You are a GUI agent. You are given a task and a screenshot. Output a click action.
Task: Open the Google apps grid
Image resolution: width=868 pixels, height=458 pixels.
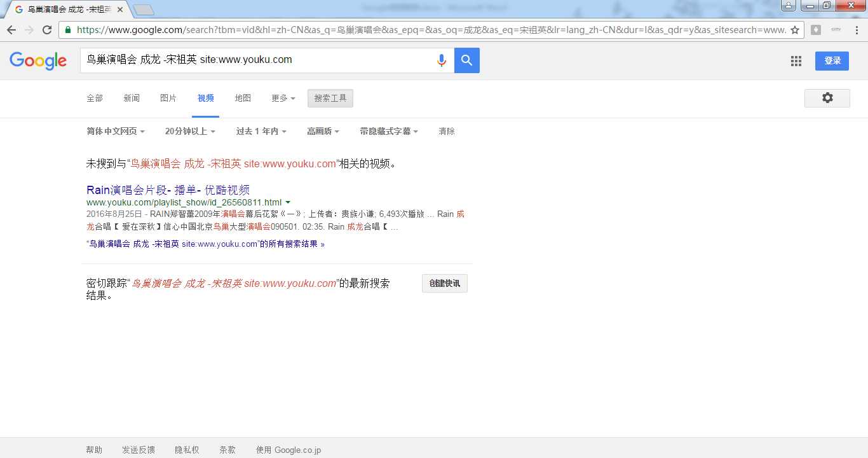(x=796, y=61)
